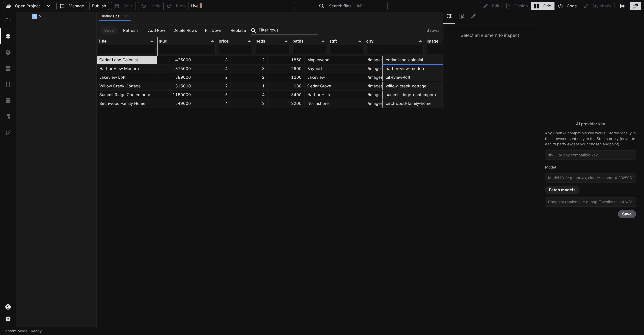Viewport: 644px width, 335px height.
Task: Click the top bar Save button
Action: 123,6
